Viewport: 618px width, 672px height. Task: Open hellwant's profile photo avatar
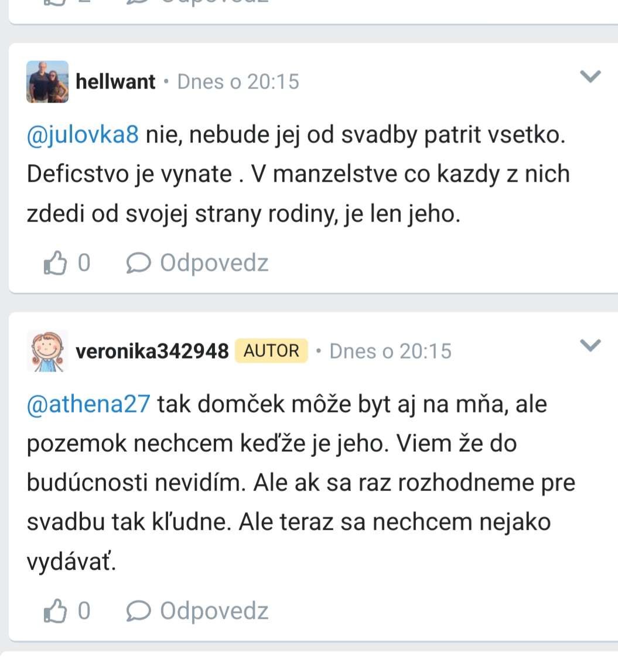tap(47, 81)
